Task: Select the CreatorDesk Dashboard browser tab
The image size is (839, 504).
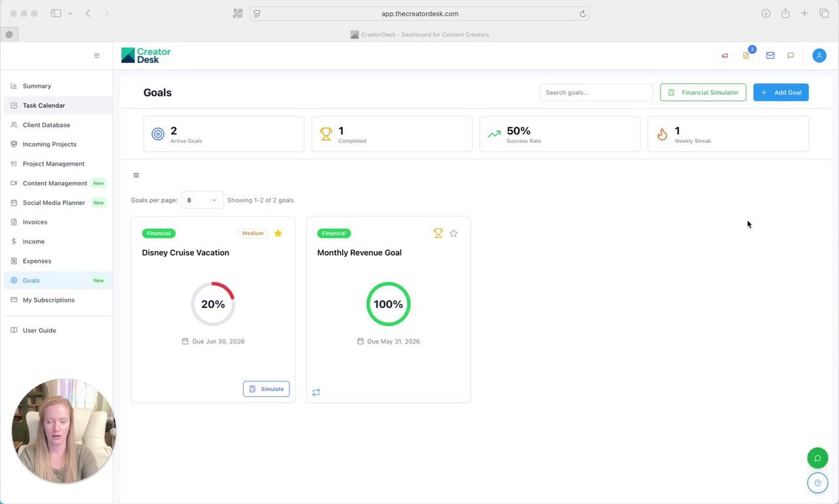Action: pos(419,35)
